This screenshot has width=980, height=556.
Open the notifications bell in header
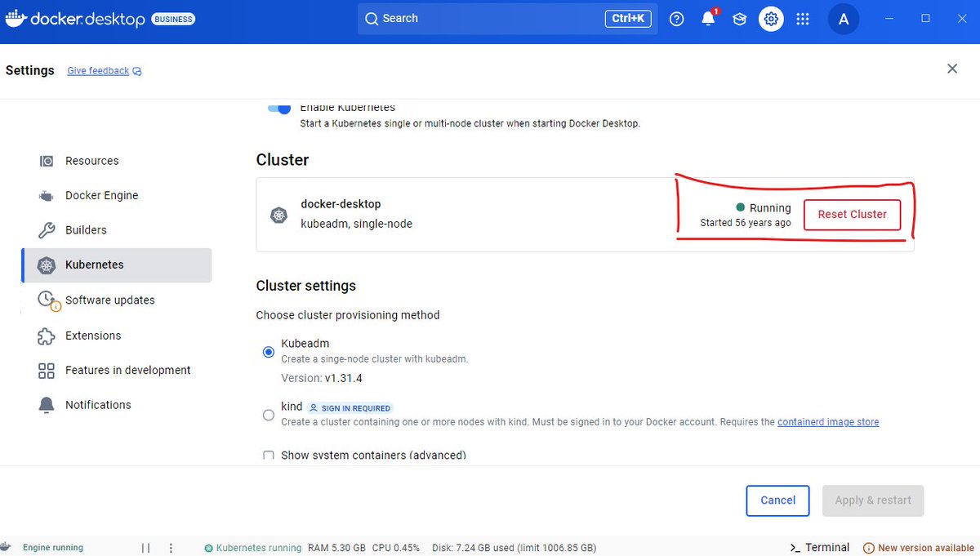tap(708, 19)
